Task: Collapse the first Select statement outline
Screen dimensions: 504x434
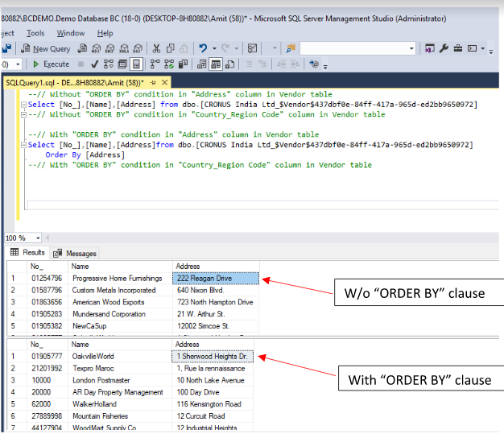Action: 23,105
